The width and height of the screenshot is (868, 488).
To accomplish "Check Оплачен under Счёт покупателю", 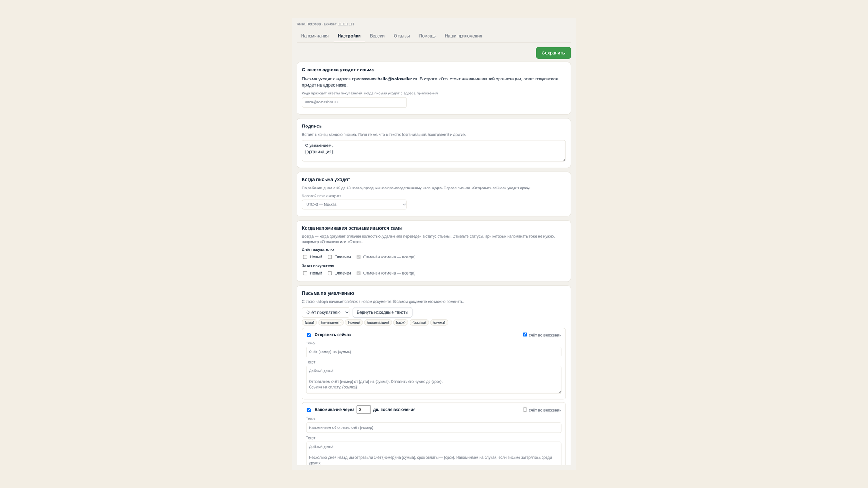I will point(330,257).
